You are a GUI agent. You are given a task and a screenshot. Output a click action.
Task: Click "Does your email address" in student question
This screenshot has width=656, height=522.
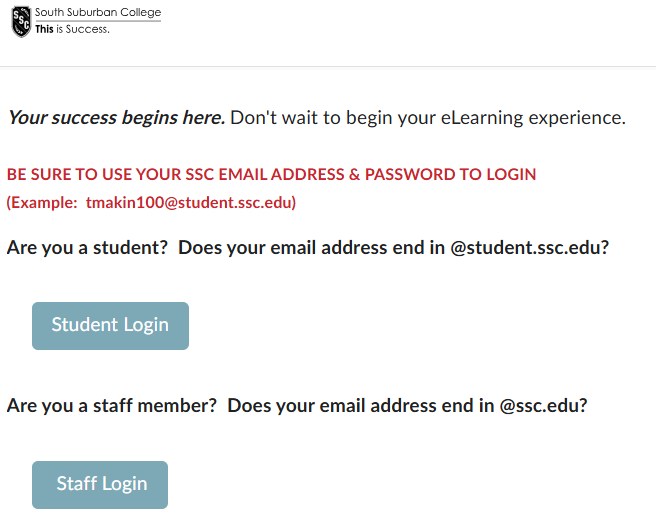[279, 247]
